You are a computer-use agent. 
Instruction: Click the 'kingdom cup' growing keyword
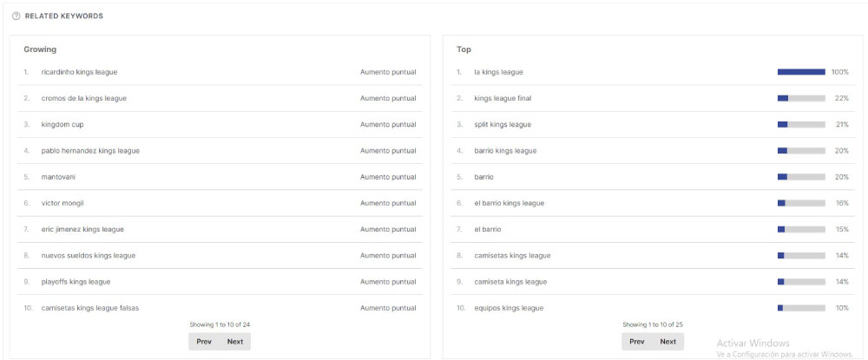tap(62, 124)
